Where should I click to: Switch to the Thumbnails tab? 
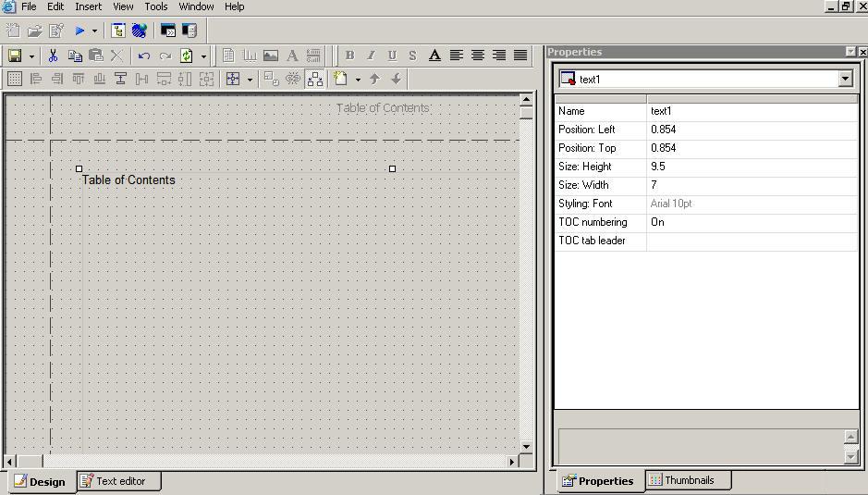pyautogui.click(x=688, y=480)
